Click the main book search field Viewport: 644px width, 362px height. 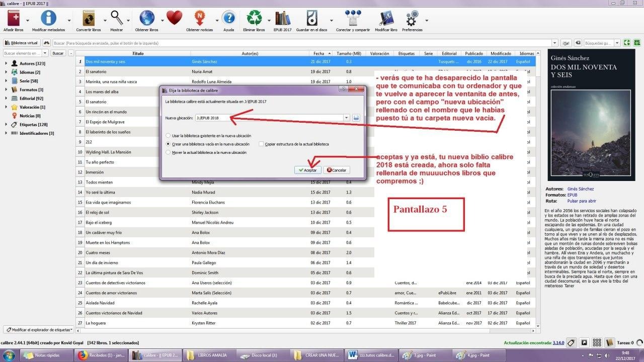pyautogui.click(x=302, y=43)
